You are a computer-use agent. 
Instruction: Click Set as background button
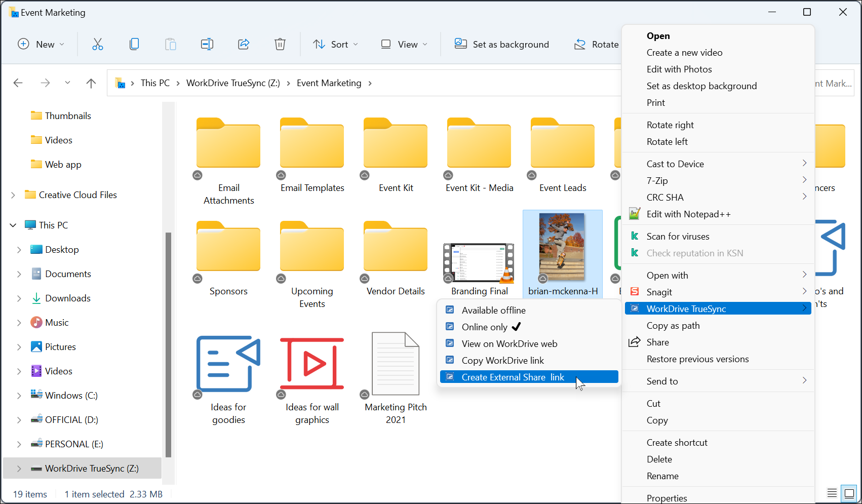(501, 45)
